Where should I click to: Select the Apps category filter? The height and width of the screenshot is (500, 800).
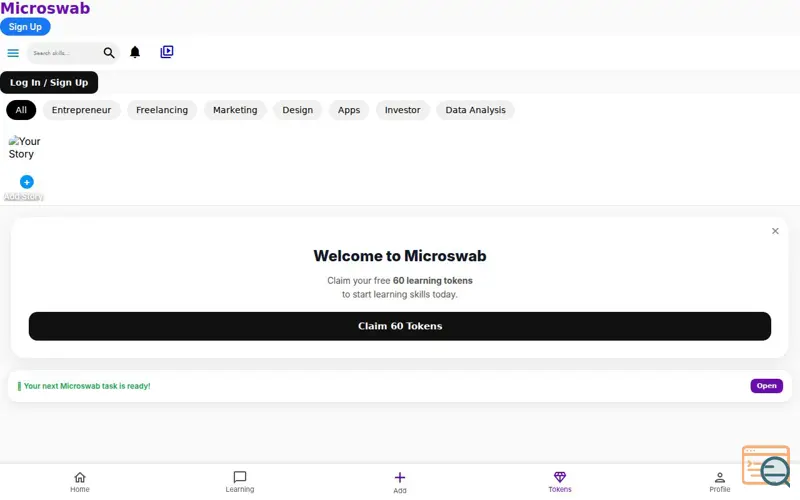click(349, 110)
